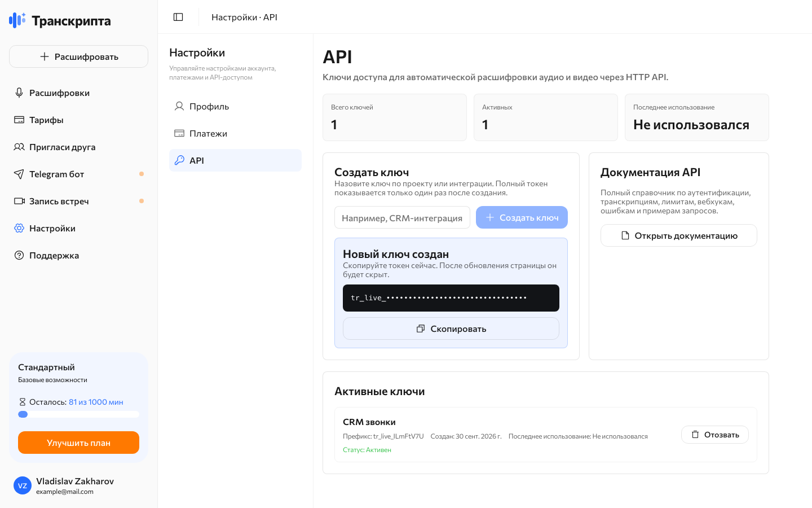Toggle the sidebar panel icon
The image size is (812, 508).
[x=178, y=17]
